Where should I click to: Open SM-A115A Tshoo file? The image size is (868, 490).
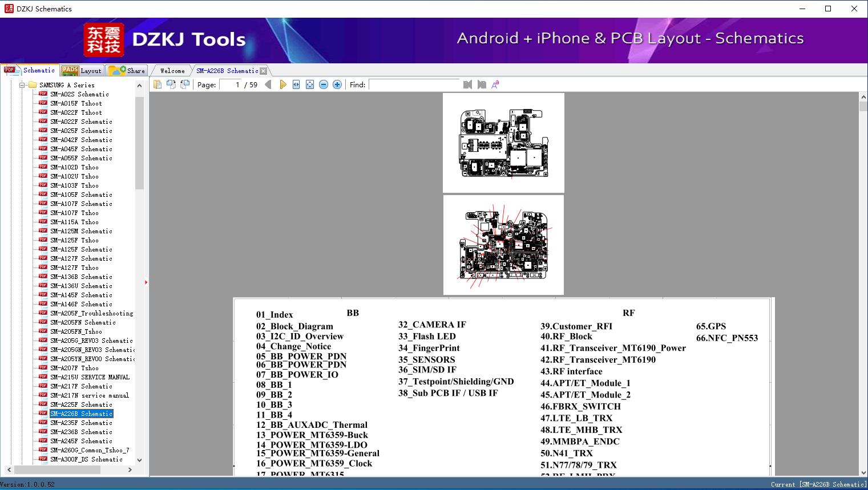click(x=74, y=222)
